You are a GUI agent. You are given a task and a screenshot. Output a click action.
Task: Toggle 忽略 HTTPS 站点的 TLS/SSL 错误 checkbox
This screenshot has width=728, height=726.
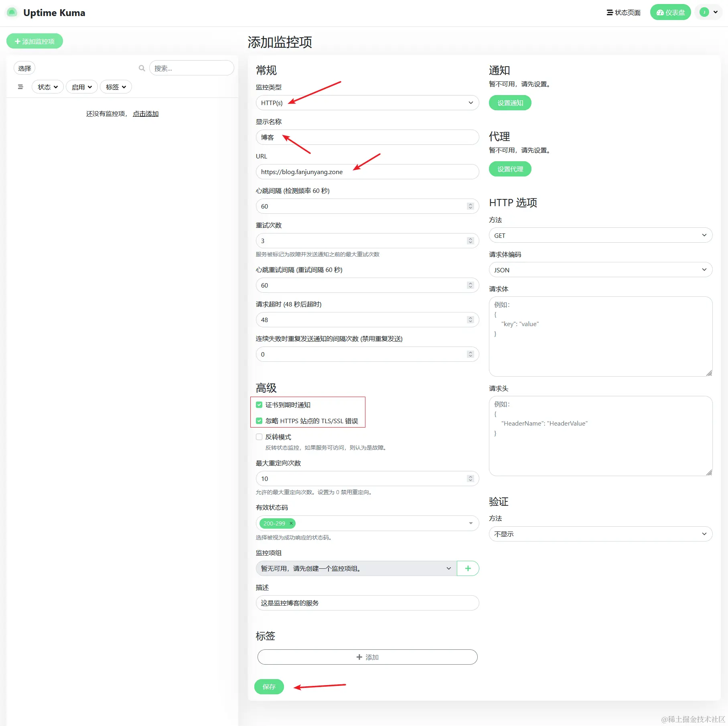click(259, 421)
